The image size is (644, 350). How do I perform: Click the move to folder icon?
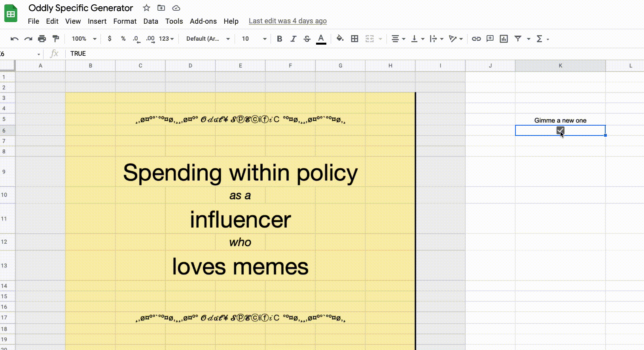click(x=161, y=8)
